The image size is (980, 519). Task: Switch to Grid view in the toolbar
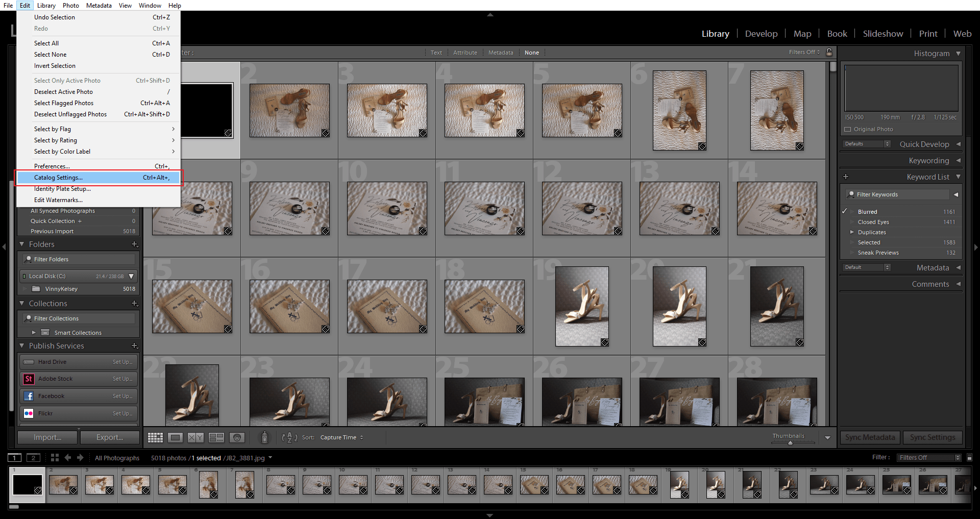pos(155,437)
